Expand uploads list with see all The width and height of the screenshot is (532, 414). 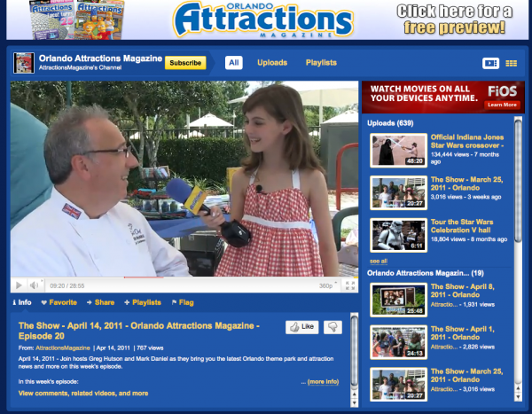pos(379,262)
